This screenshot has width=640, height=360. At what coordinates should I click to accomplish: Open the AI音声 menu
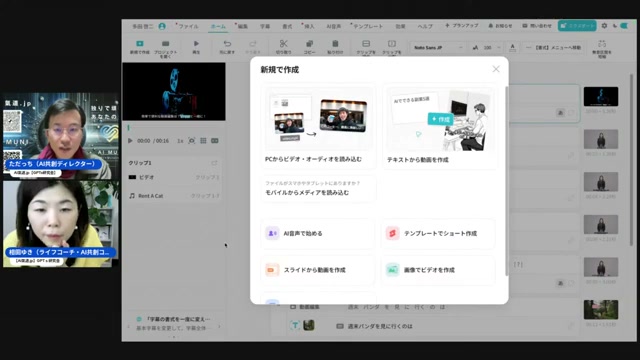click(x=333, y=26)
